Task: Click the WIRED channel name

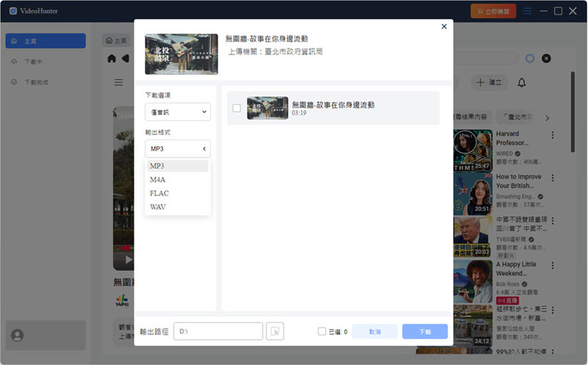Action: point(504,153)
